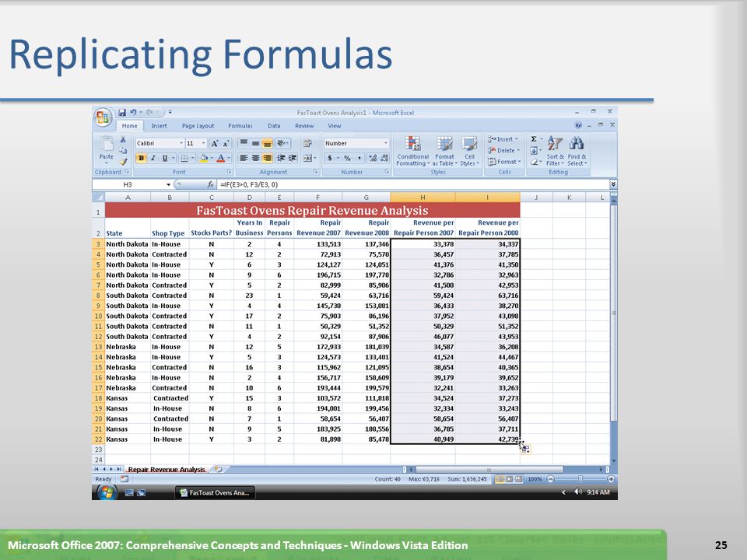Viewport: 747px width, 560px height.
Task: Click the Paste clipboard icon
Action: click(x=107, y=143)
